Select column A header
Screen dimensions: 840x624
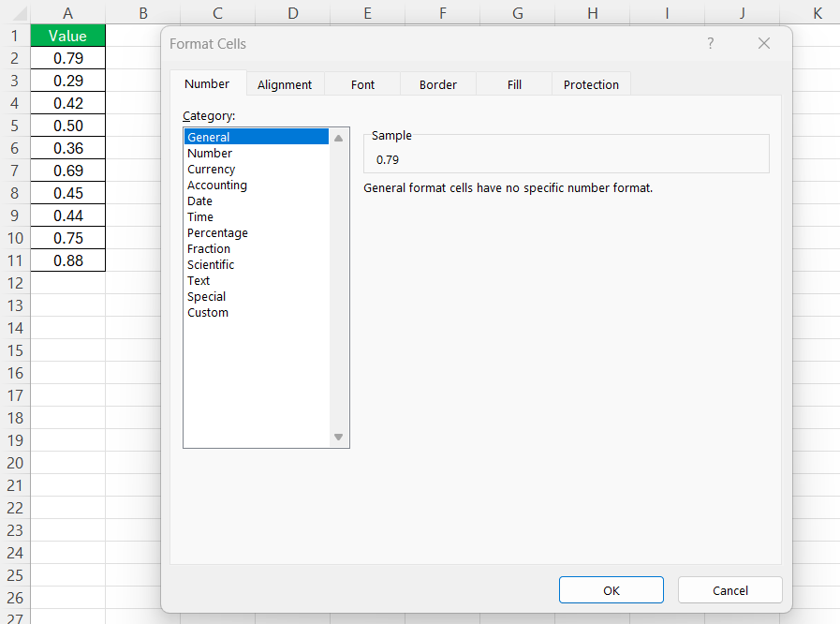(x=68, y=13)
